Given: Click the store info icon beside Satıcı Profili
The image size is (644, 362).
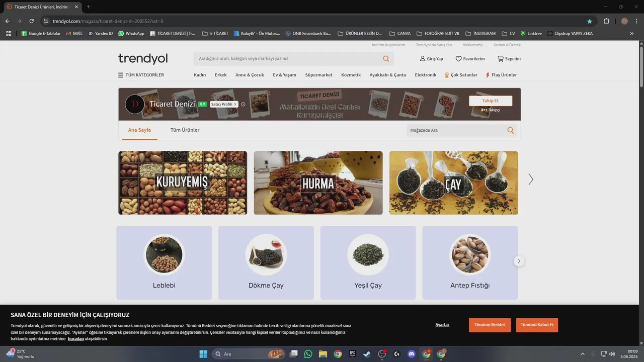Looking at the screenshot, I should [x=243, y=104].
